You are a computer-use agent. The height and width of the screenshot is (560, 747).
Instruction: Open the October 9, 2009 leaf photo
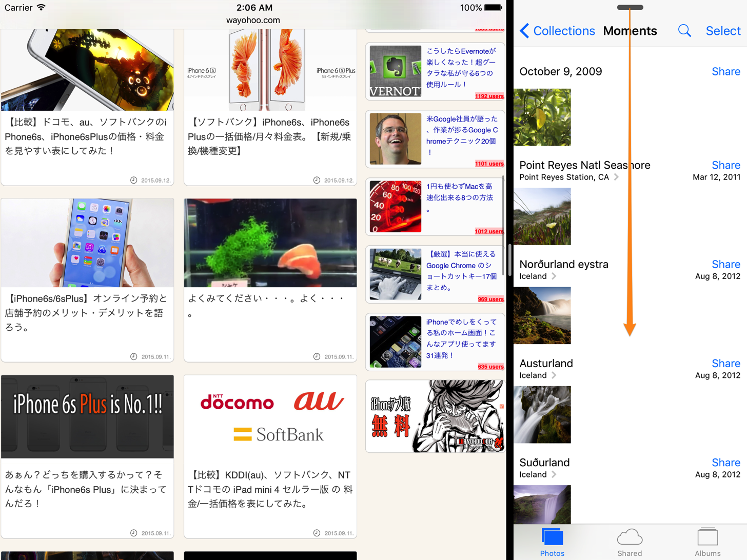542,117
